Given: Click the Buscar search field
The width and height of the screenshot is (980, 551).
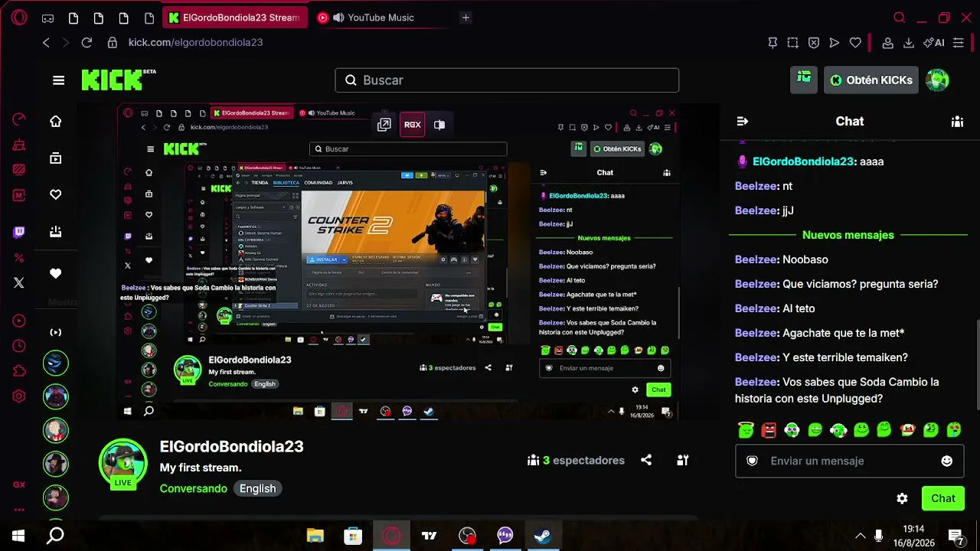Looking at the screenshot, I should point(507,80).
